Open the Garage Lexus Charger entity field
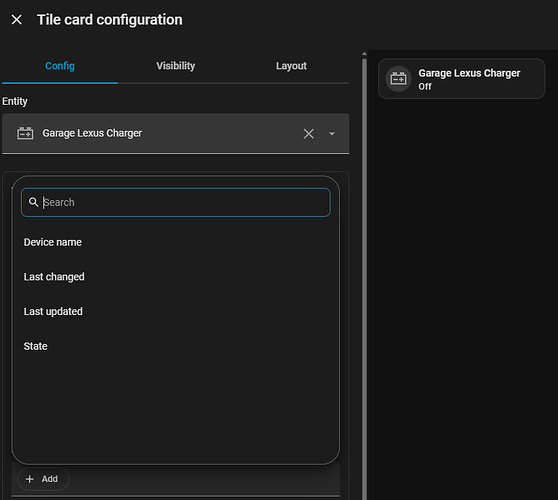The image size is (558, 500). pyautogui.click(x=175, y=134)
